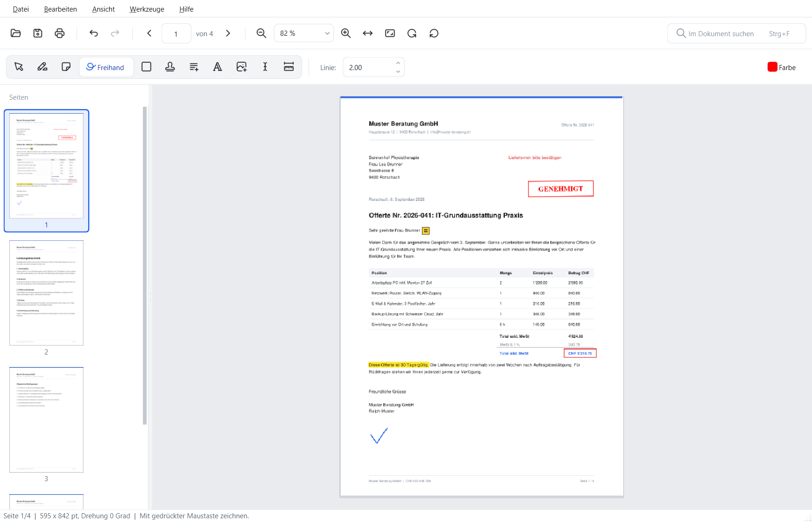
Task: Choose the insert image tool
Action: pos(241,67)
